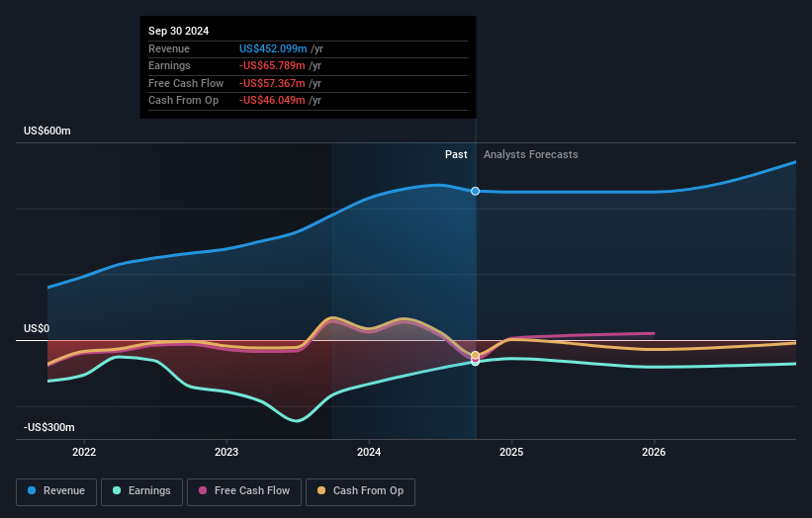Click the blue Revenue data point marker
This screenshot has height=518, width=812.
[x=475, y=191]
